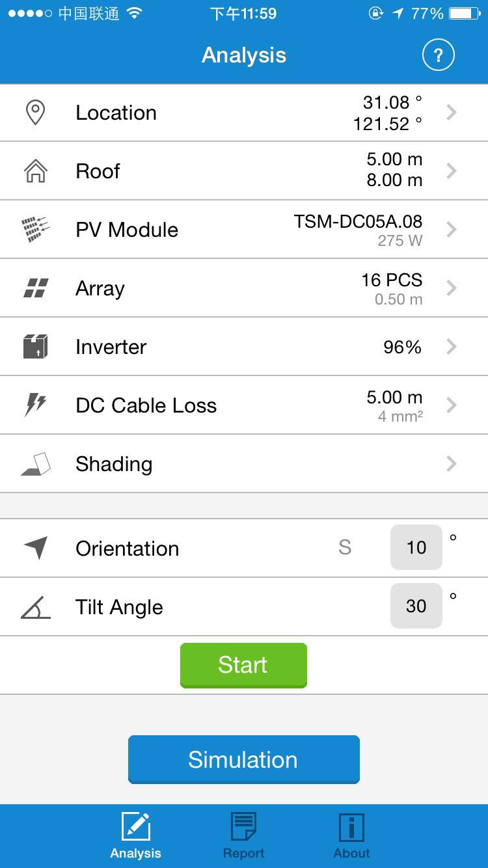Screen dimensions: 488x868
Task: Switch to the Report tab
Action: [244, 836]
